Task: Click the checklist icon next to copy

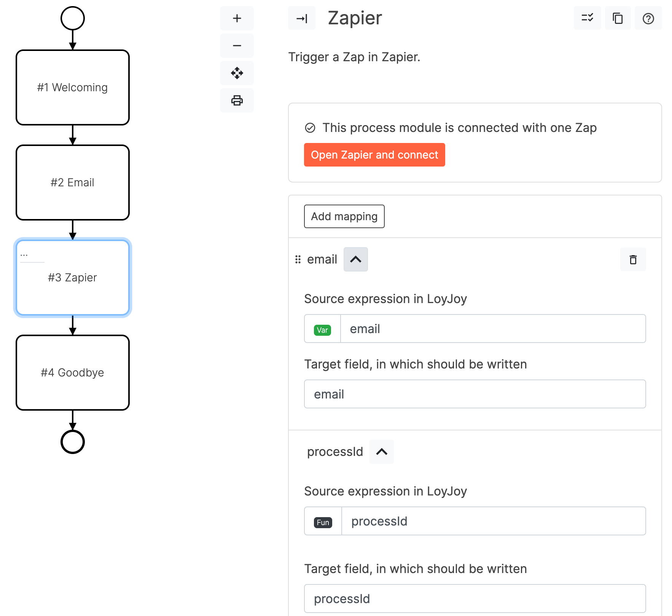Action: [587, 18]
